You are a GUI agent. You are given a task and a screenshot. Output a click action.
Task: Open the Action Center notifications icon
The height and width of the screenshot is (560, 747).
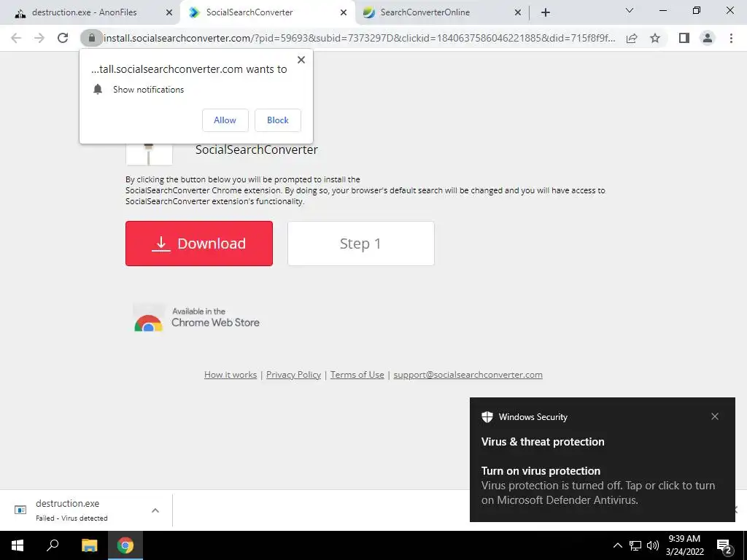click(724, 546)
